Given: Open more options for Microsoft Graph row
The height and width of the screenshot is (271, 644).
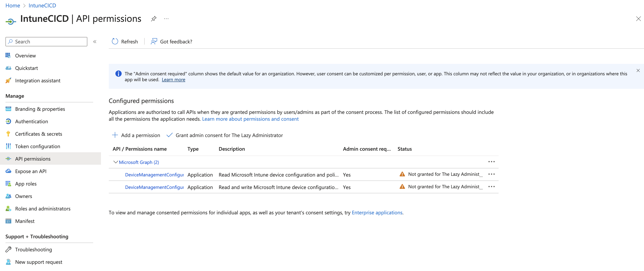Looking at the screenshot, I should [x=491, y=162].
